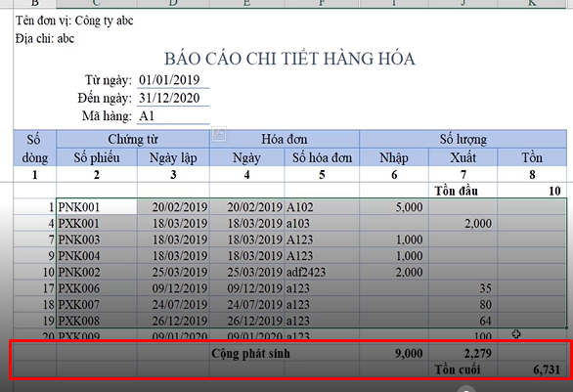Click the Chứng từ merged header cell
The width and height of the screenshot is (573, 392).
click(x=133, y=139)
